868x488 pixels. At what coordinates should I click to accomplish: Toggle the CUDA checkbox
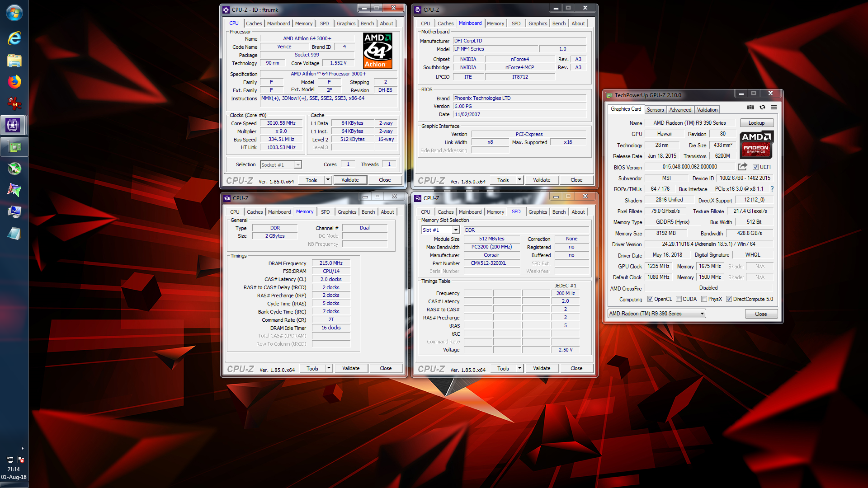[679, 299]
